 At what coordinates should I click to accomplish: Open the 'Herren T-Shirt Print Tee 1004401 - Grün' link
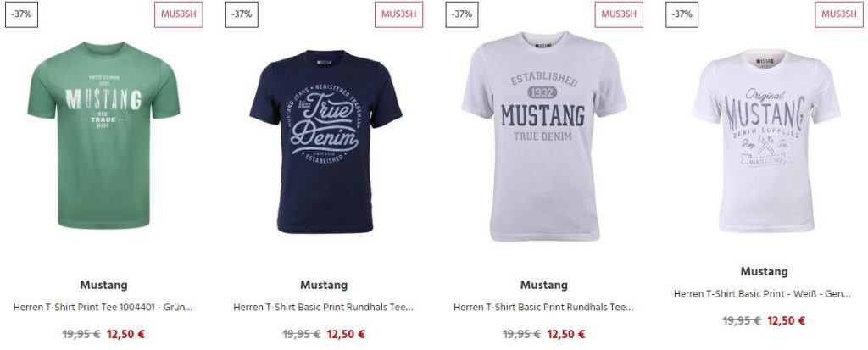tap(103, 308)
